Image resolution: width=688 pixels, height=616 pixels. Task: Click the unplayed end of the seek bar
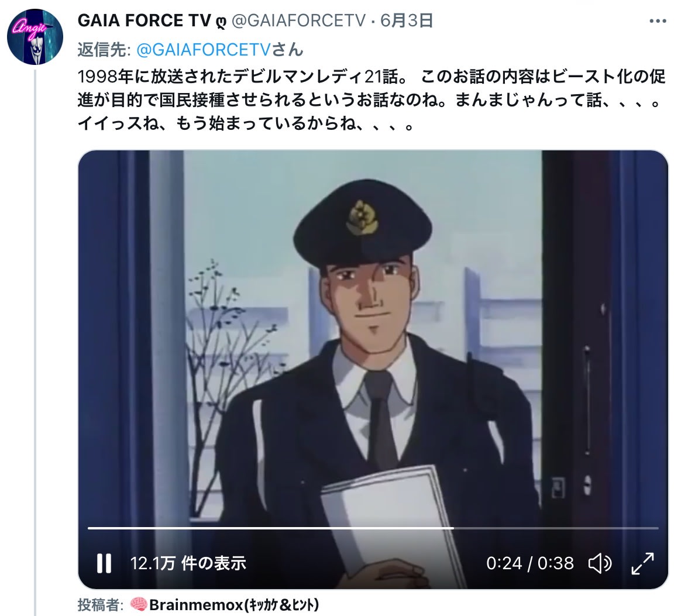[556, 528]
